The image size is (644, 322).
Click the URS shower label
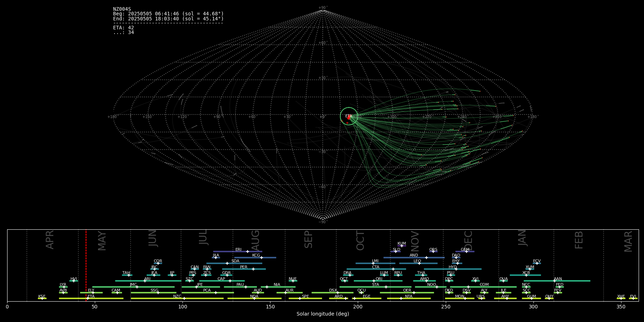(480, 297)
